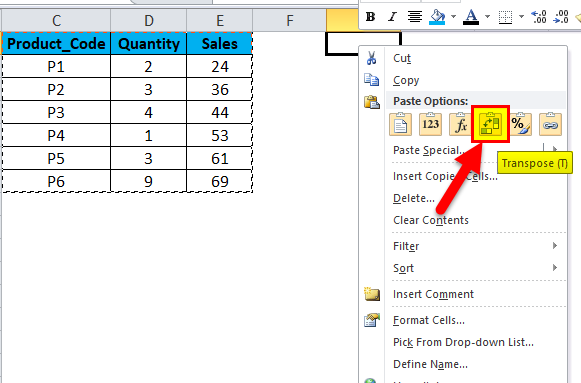Select column D header
Image resolution: width=581 pixels, height=383 pixels.
coord(149,20)
